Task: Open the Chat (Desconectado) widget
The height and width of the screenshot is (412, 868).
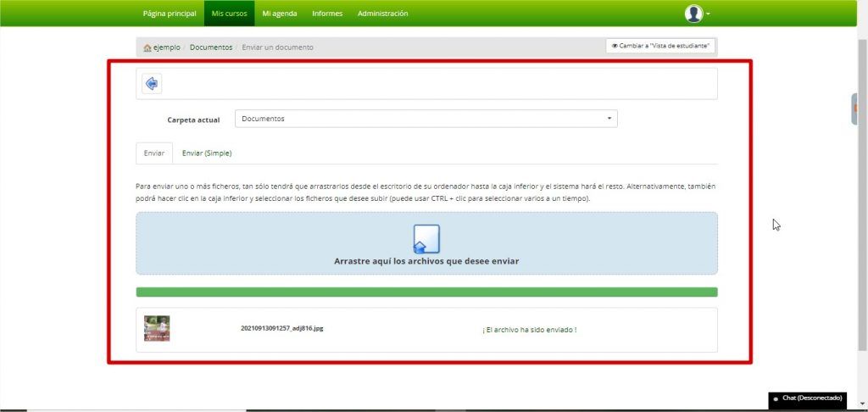Action: tap(808, 398)
